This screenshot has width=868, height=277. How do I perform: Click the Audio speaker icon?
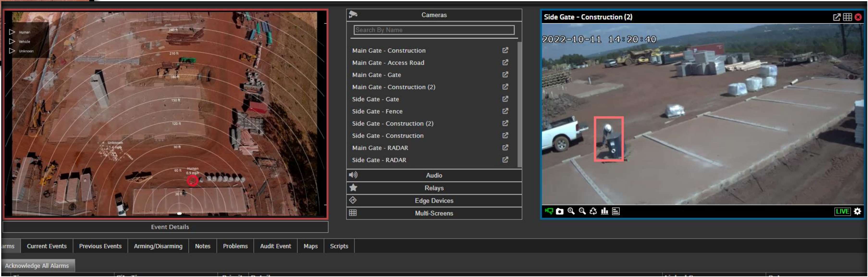[x=353, y=175]
